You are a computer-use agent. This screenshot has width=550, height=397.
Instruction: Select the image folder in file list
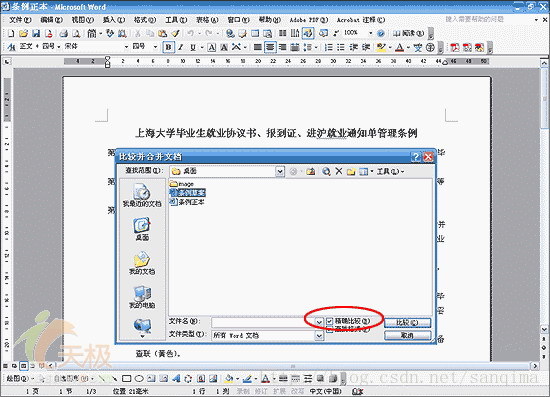182,184
